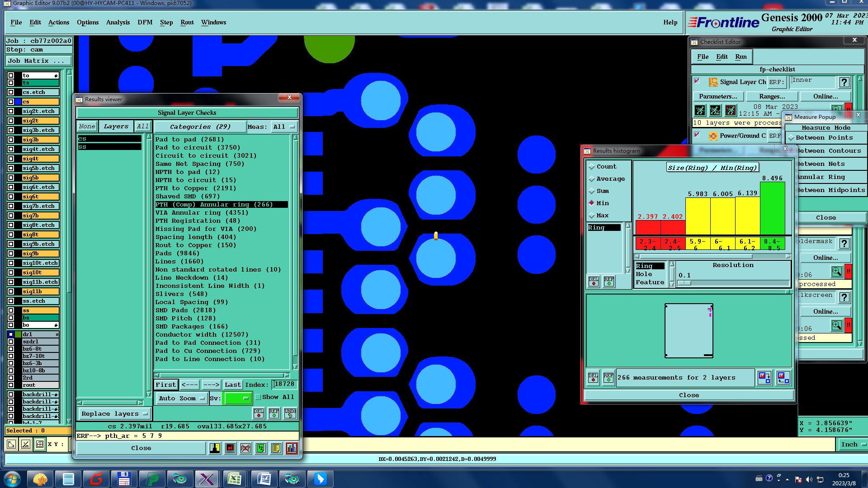Click the red 2.397 histogram bar
The width and height of the screenshot is (868, 488).
(648, 228)
